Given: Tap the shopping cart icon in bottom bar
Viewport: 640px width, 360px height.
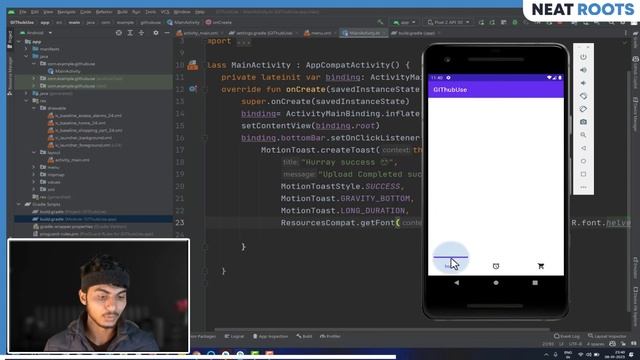Looking at the screenshot, I should click(541, 266).
